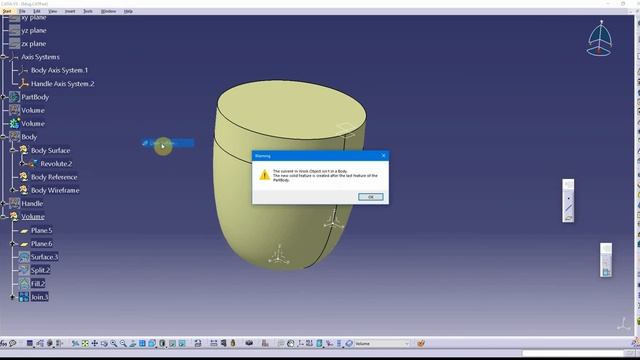Expand the Join.3 node
Viewport: 640px width, 360px height.
point(13,297)
